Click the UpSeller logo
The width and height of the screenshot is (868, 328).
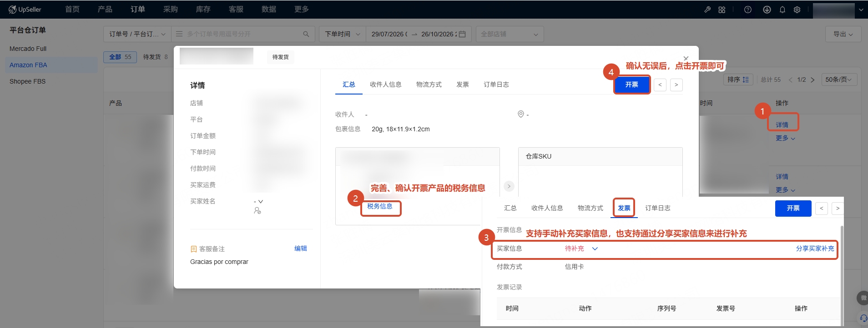25,10
